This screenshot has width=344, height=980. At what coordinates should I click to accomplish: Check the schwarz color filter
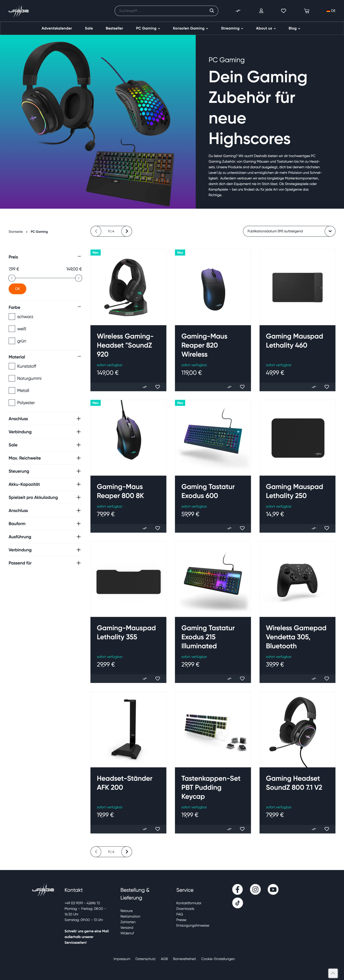(12, 317)
